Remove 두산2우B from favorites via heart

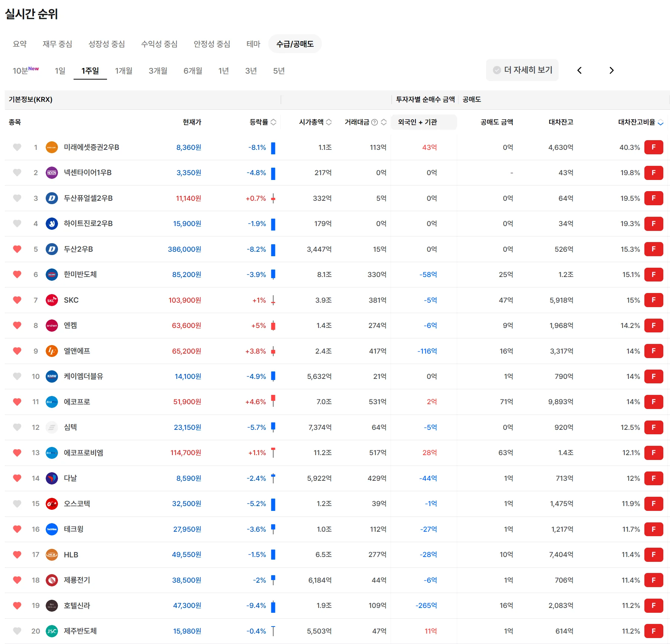(x=17, y=249)
